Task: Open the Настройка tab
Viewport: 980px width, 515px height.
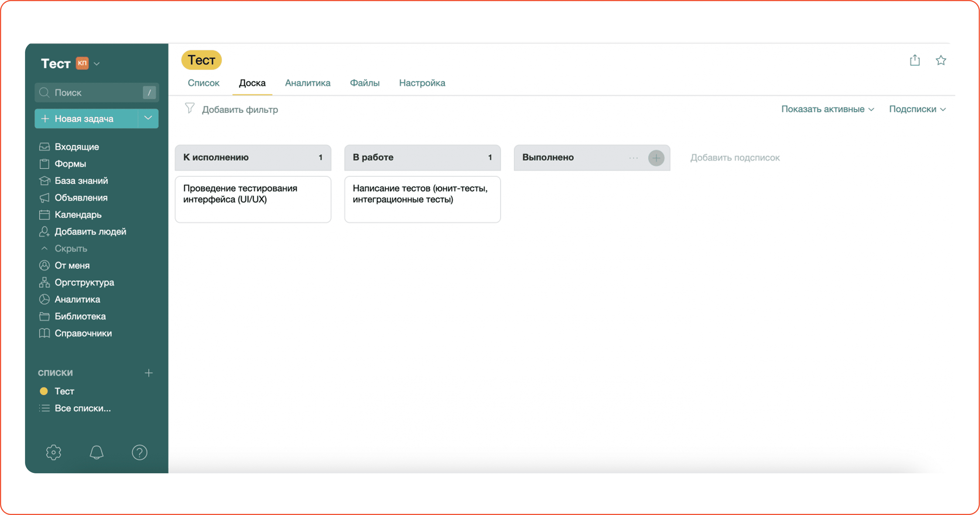Action: pos(422,83)
